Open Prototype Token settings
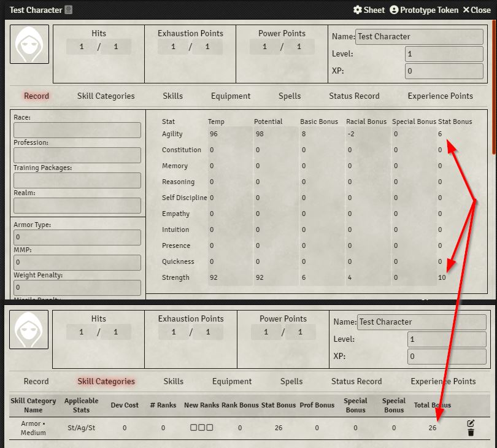Viewport: 497px width, 448px height. point(423,10)
